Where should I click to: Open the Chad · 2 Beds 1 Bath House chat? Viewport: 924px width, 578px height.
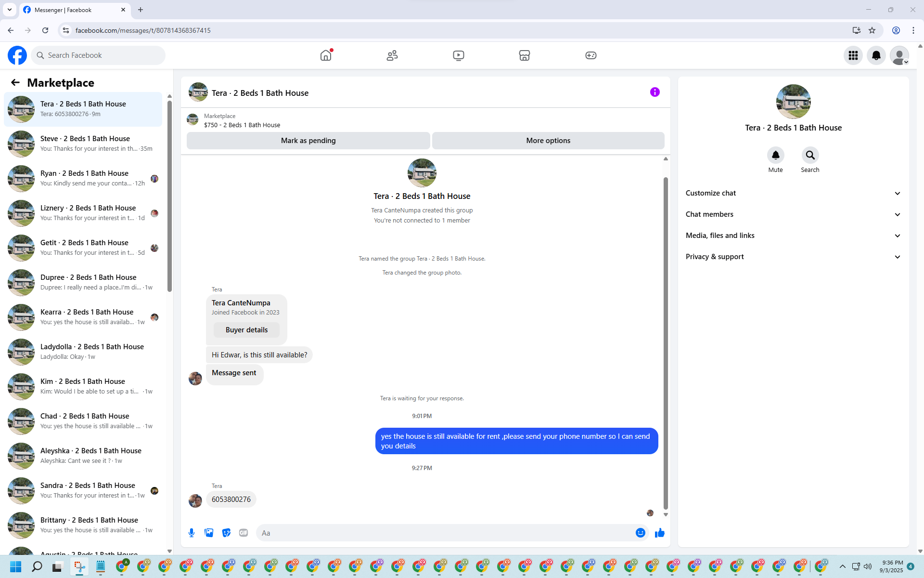(x=83, y=421)
